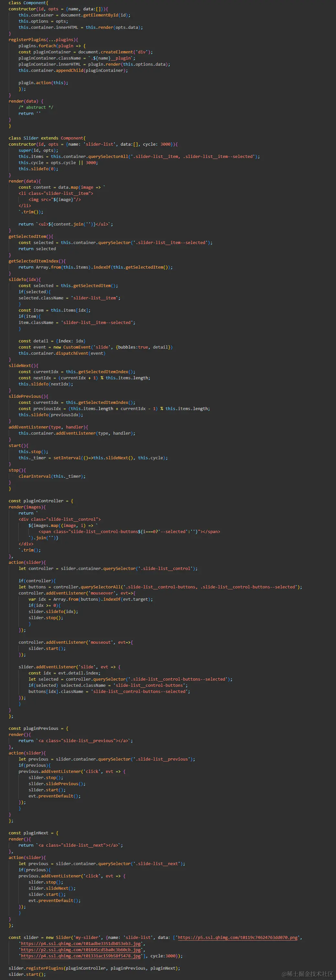Screen dimensions: 336x980
Task: Click 'const pluginNext = {'
Action: [33, 833]
